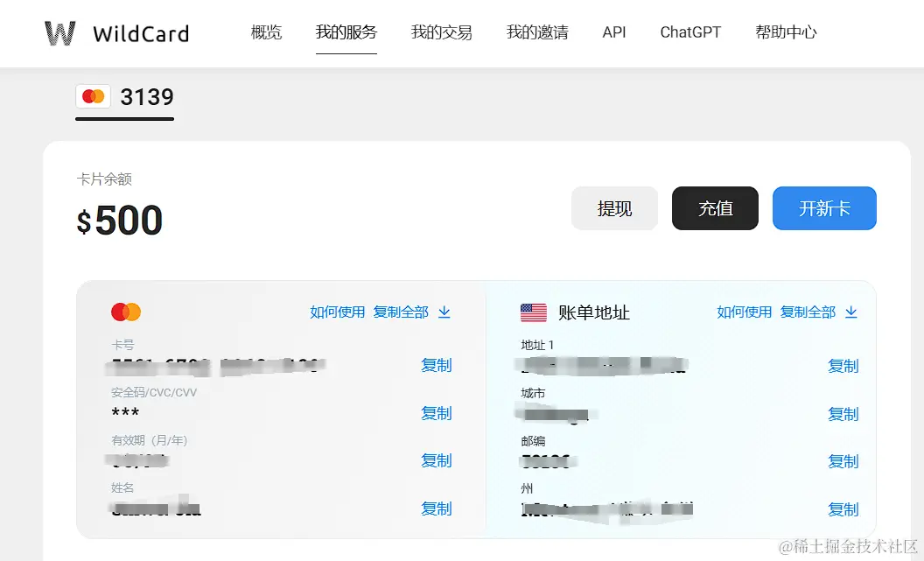Click the Mastercard logo in card details panel
Image resolution: width=924 pixels, height=561 pixels.
coord(126,312)
